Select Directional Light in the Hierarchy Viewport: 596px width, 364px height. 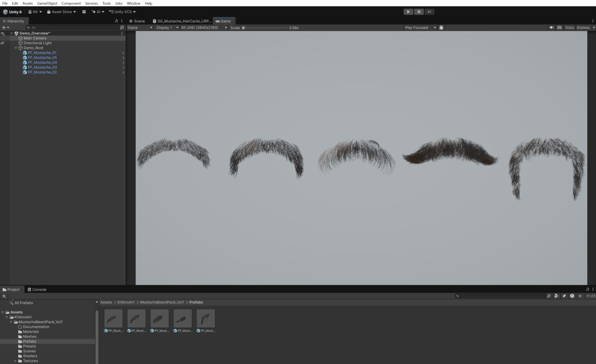pos(37,43)
